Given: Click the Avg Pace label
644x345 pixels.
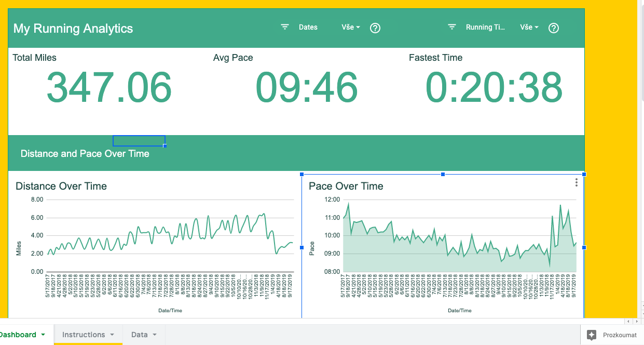Looking at the screenshot, I should click(233, 58).
